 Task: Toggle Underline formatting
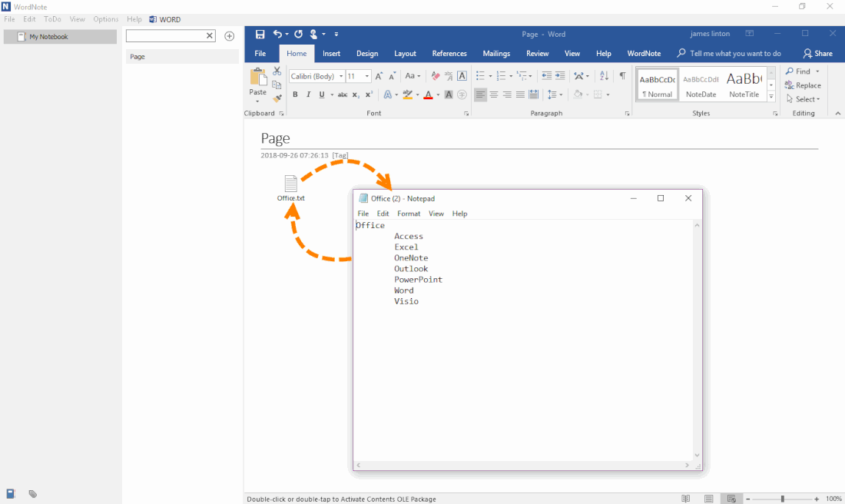click(322, 94)
